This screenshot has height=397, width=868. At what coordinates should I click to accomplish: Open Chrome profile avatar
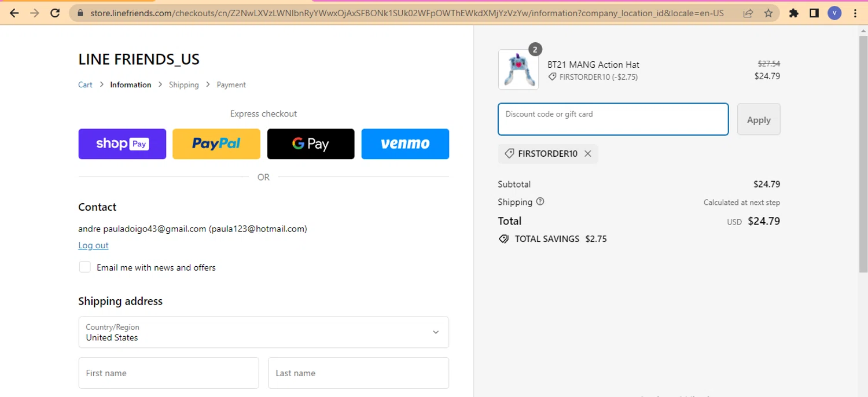834,13
